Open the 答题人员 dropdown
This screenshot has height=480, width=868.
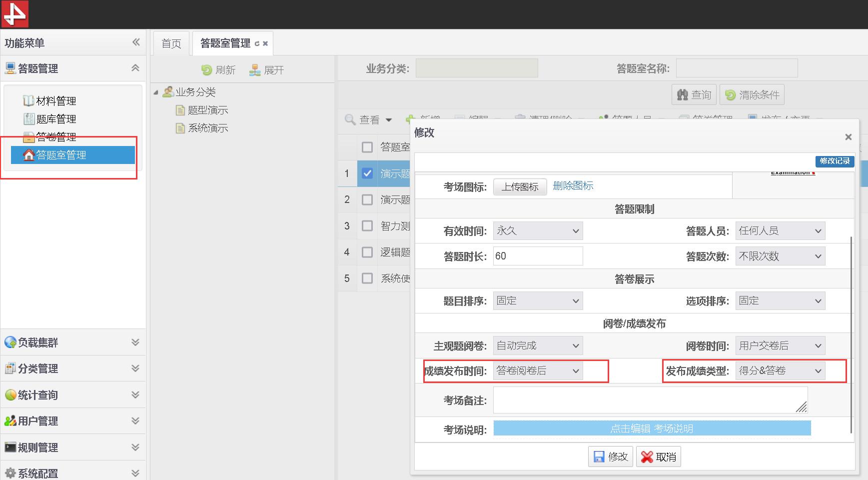tap(780, 230)
